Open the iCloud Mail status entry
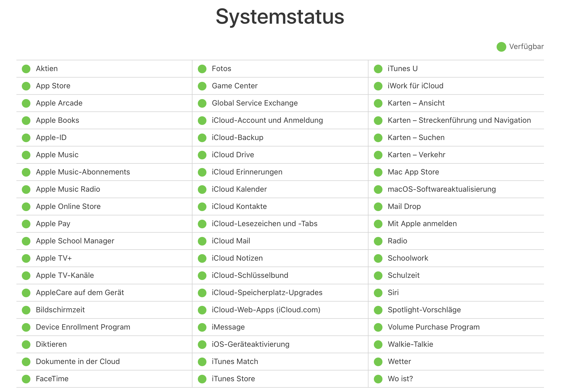This screenshot has width=562, height=392. point(231,241)
